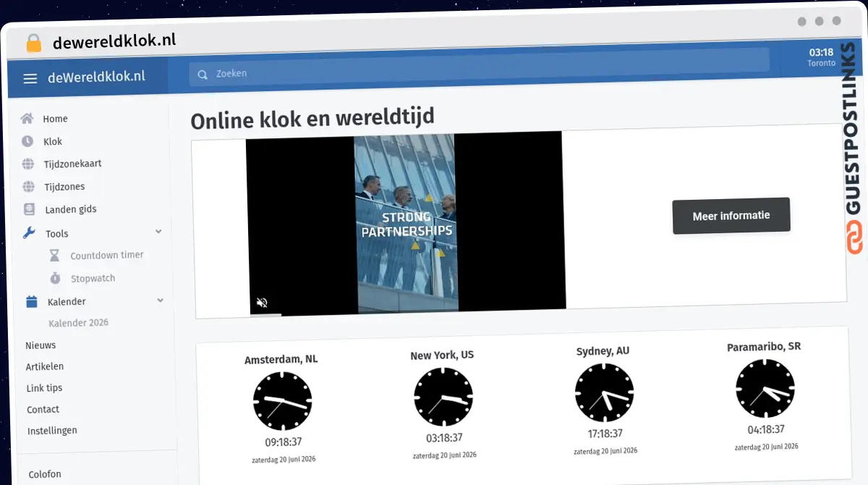This screenshot has height=485, width=868.
Task: Open Instellingen settings
Action: tap(52, 430)
